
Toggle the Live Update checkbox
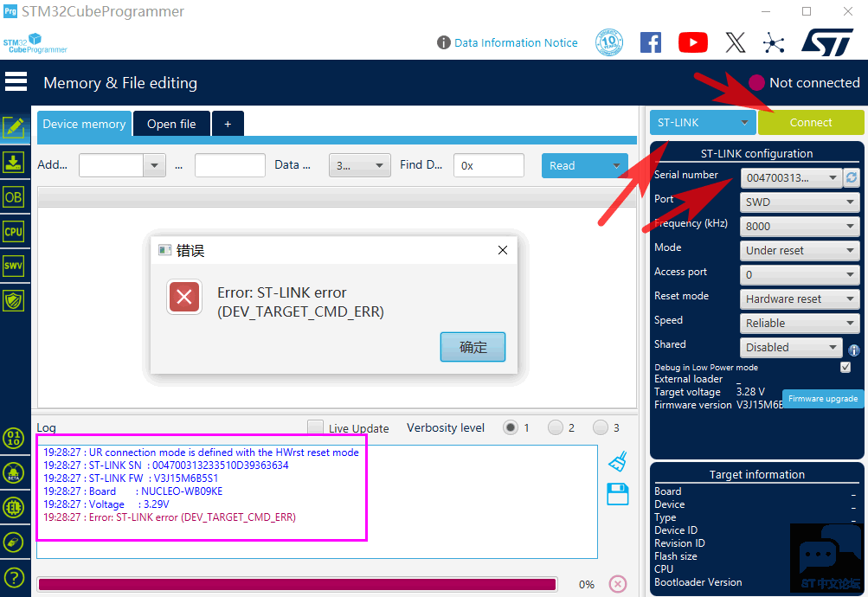(x=316, y=427)
